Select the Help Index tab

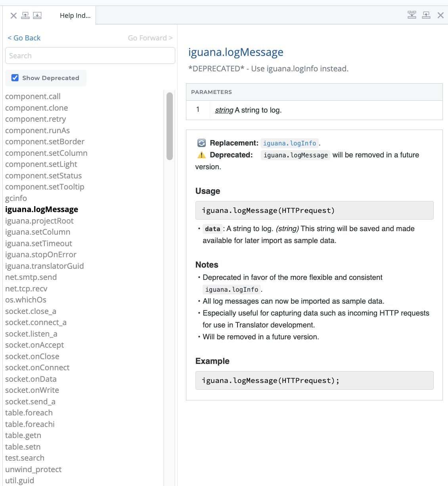[x=75, y=15]
